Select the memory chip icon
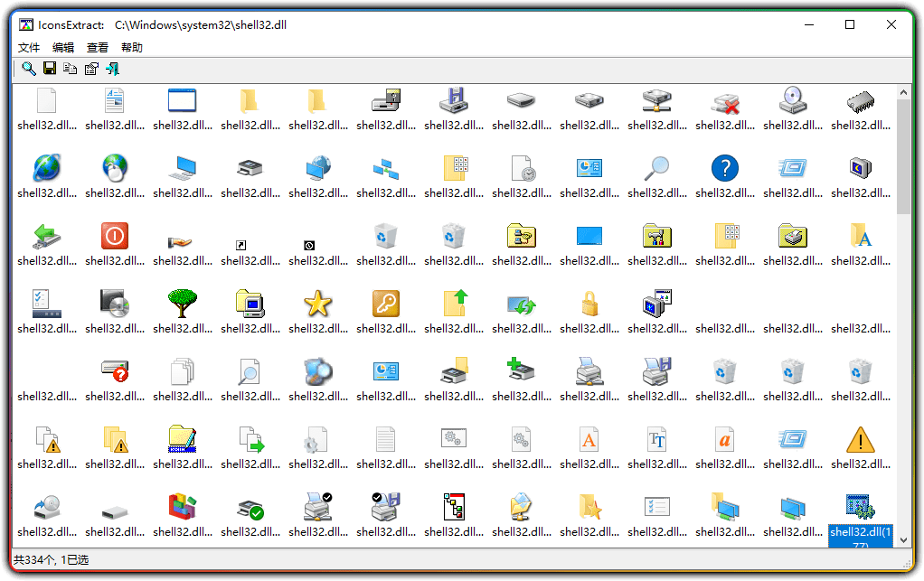Screen dimensions: 924x581 tap(861, 102)
